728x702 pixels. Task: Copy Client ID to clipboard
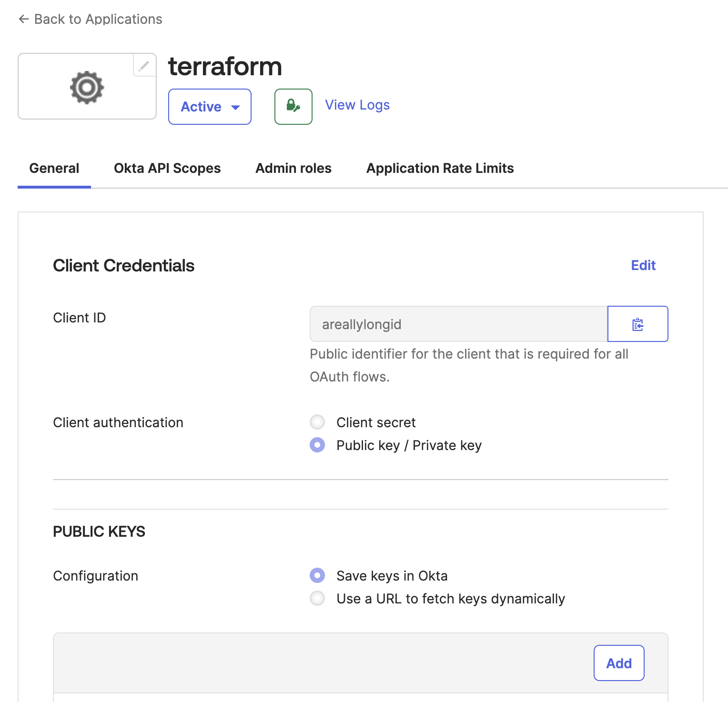(x=637, y=324)
